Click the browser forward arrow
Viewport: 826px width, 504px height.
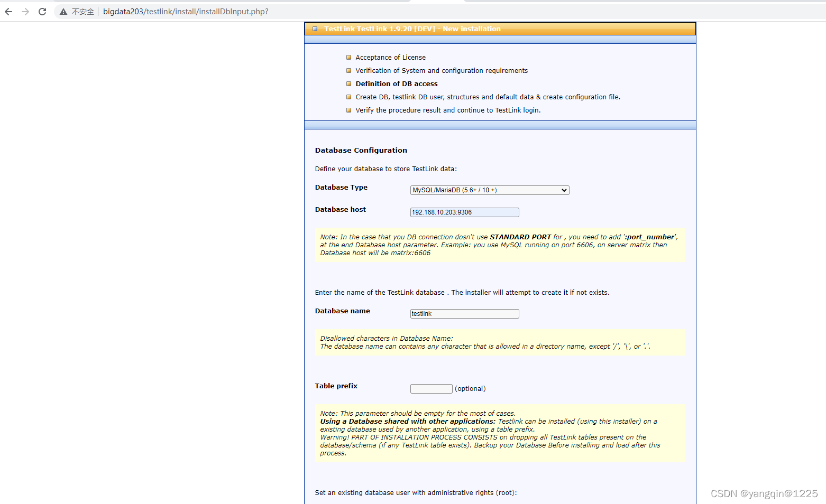25,12
